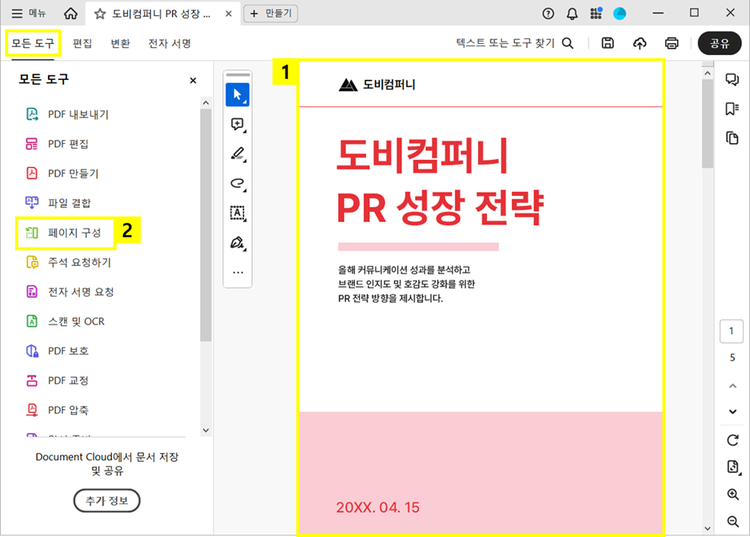Click the print icon
This screenshot has width=750, height=537.
(672, 43)
